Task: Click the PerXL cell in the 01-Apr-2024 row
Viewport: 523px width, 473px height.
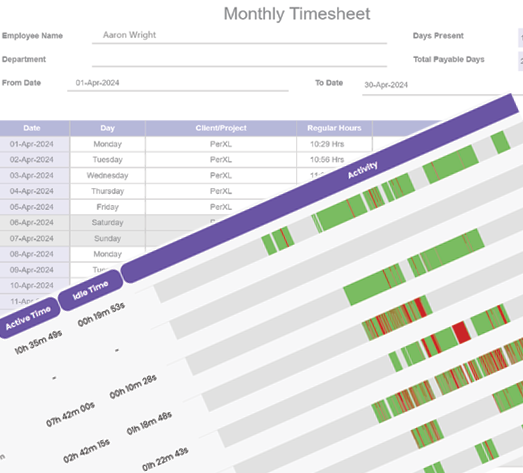Action: point(221,144)
